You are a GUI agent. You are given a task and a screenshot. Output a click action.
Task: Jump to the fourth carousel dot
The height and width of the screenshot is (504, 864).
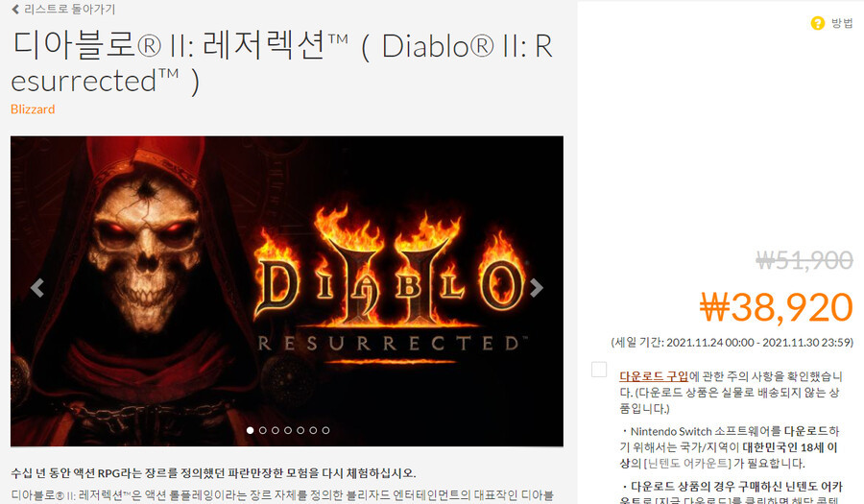point(288,430)
